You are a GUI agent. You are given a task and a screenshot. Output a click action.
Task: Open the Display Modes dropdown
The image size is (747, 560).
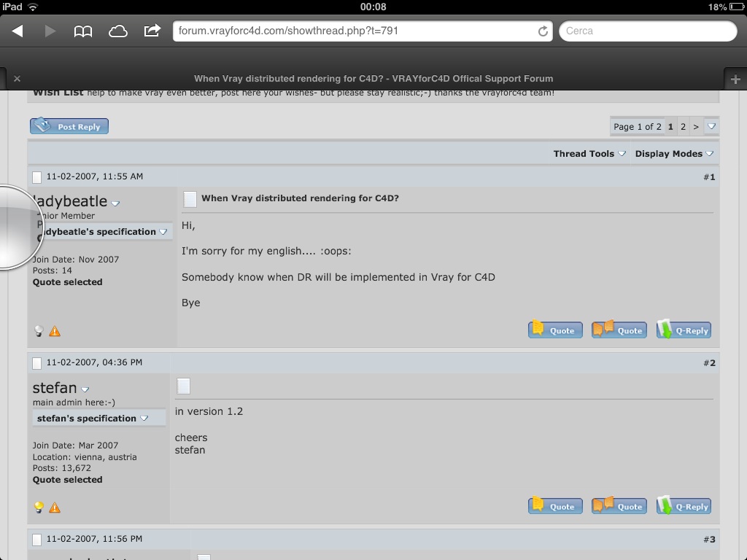tap(674, 154)
